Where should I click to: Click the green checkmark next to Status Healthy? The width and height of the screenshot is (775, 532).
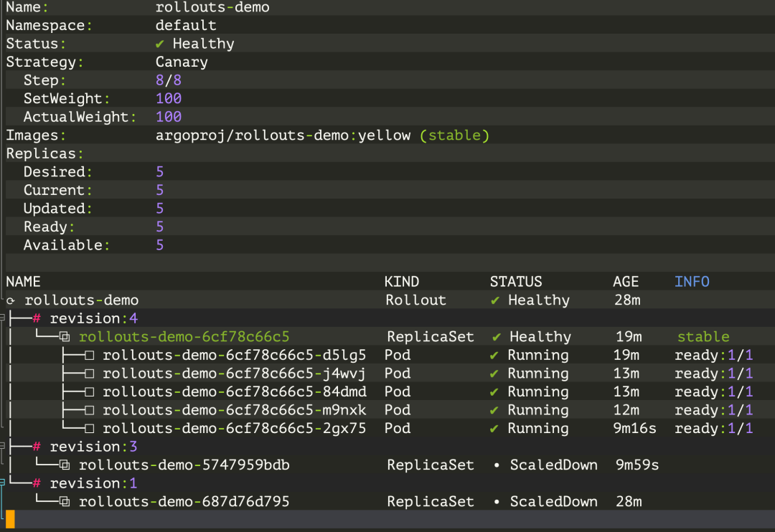click(159, 44)
